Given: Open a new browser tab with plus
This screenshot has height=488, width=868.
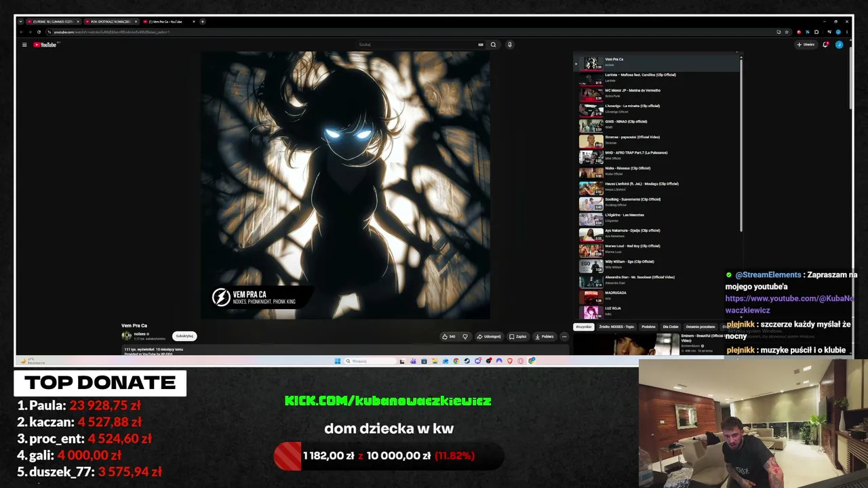Looking at the screenshot, I should pyautogui.click(x=202, y=22).
